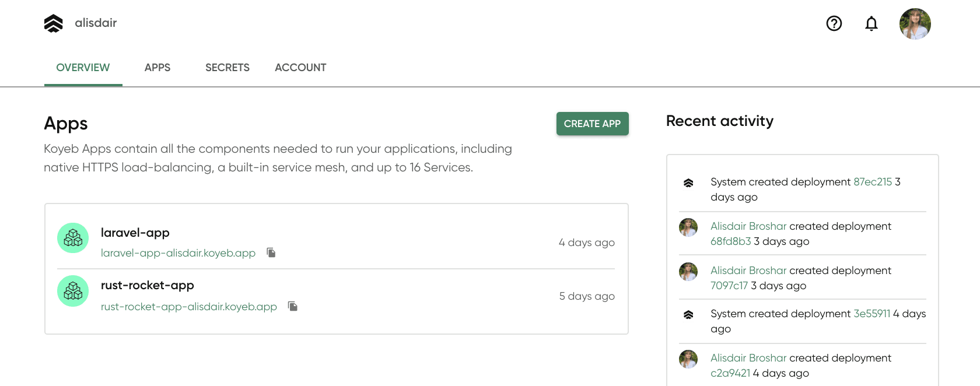
Task: Open the rust-rocket-app-alisdair.koyeb.app link
Action: 188,307
